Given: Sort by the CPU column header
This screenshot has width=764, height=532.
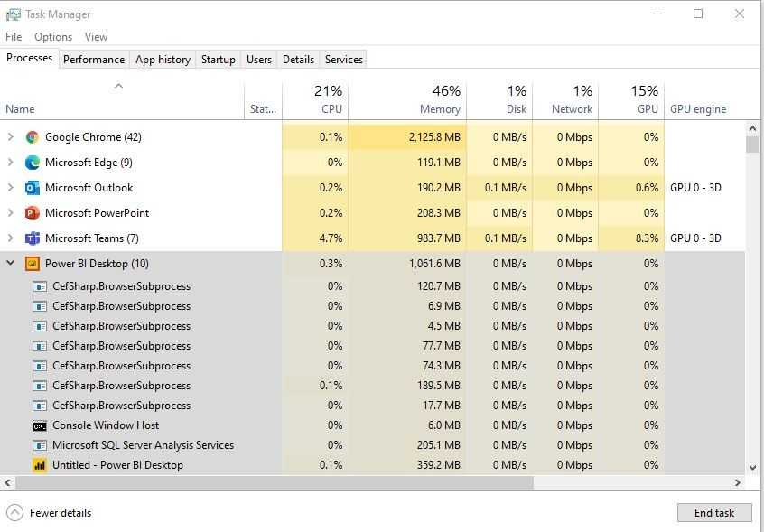Looking at the screenshot, I should [315, 100].
